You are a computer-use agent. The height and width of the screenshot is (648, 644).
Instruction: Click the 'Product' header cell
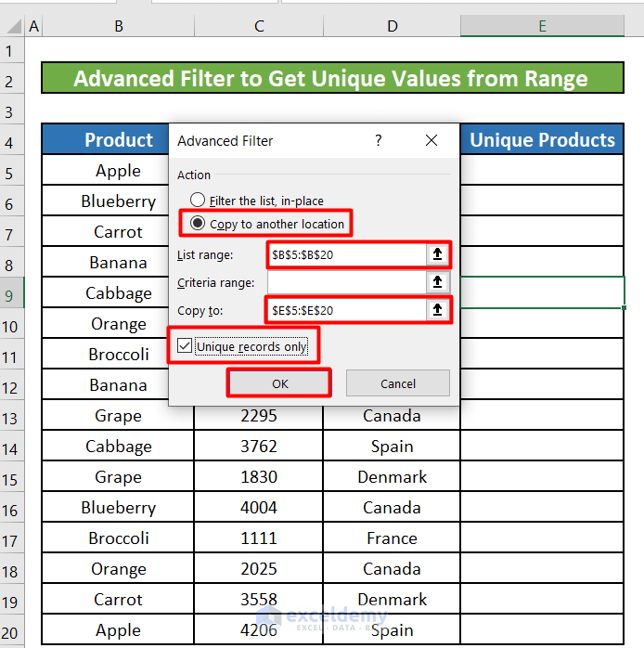118,140
